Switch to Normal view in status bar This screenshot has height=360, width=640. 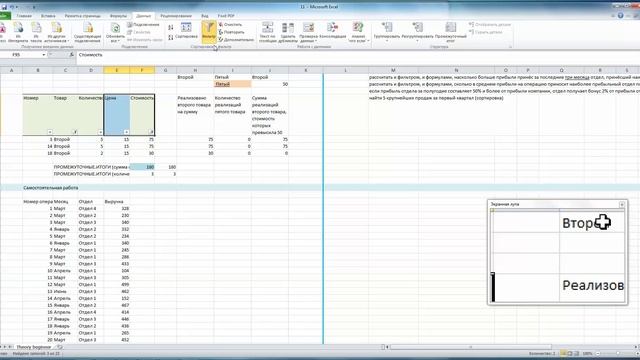point(563,353)
